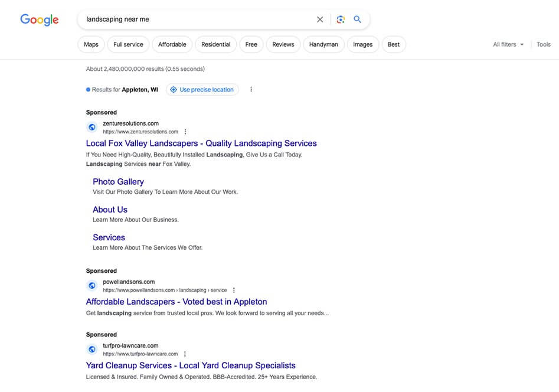Open Local Fox Valley Landscapers ad link
The image size is (559, 392).
(201, 143)
